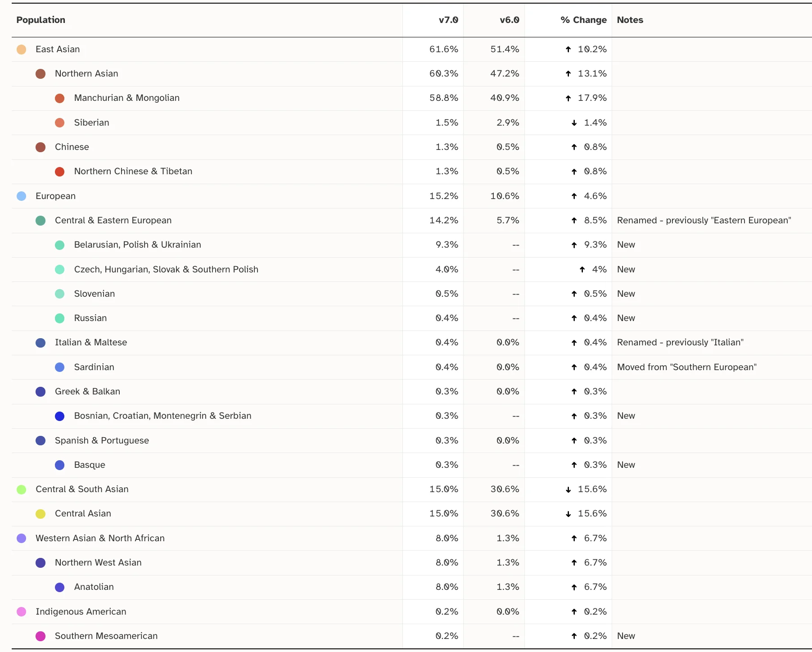Click the 5.7% v6.0 value
Viewport: 812px width, 652px height.
(508, 220)
